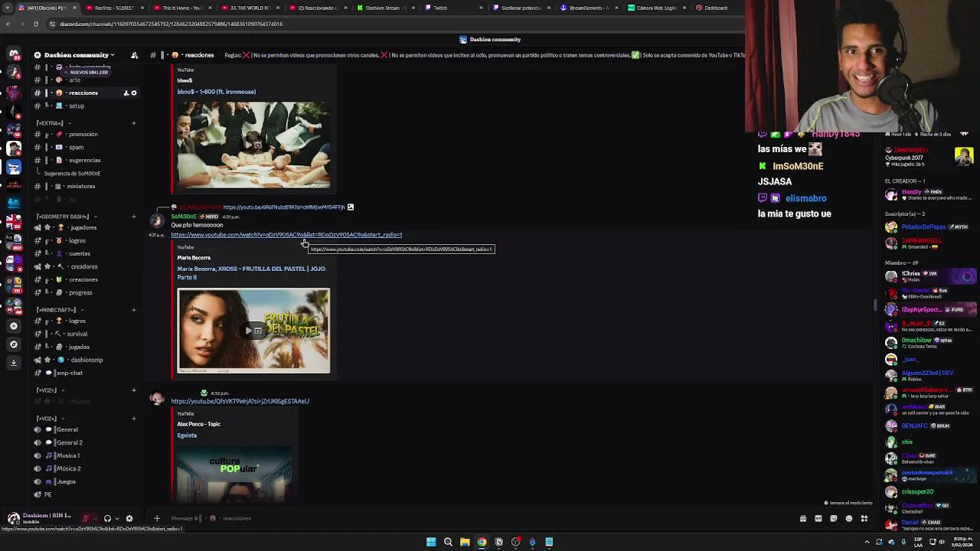This screenshot has width=980, height=551.
Task: Open the Alex Ponce Egoista YouTube link
Action: [x=240, y=401]
